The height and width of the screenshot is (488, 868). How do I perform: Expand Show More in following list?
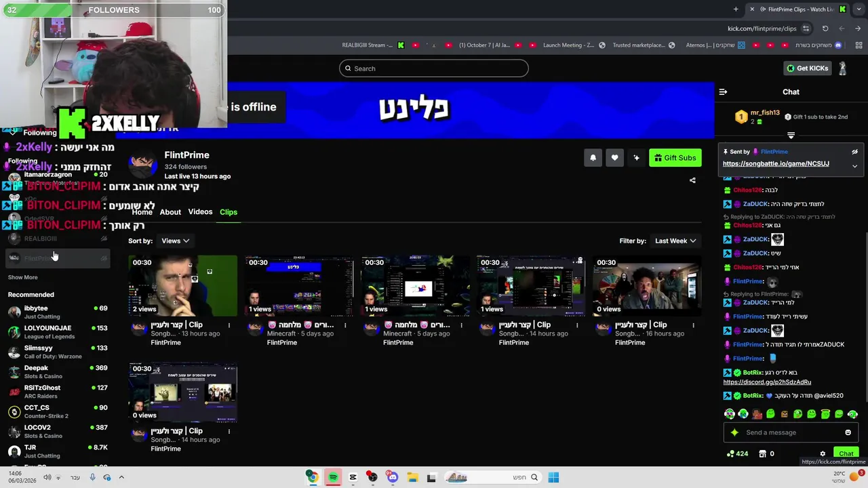pyautogui.click(x=23, y=277)
